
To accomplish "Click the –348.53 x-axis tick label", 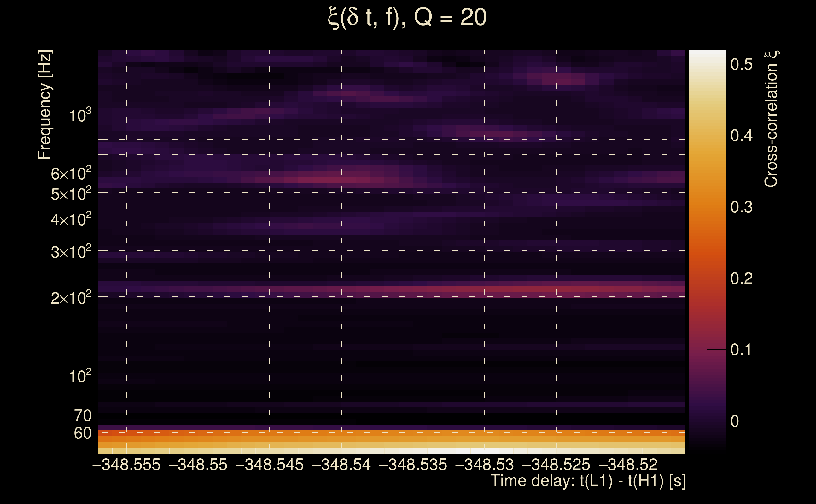I will click(x=484, y=465).
